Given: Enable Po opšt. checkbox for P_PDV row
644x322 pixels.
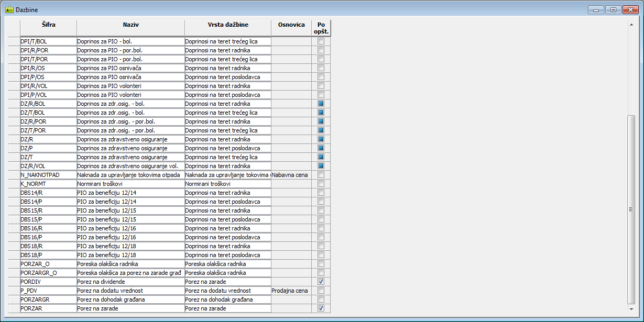Looking at the screenshot, I should (321, 291).
